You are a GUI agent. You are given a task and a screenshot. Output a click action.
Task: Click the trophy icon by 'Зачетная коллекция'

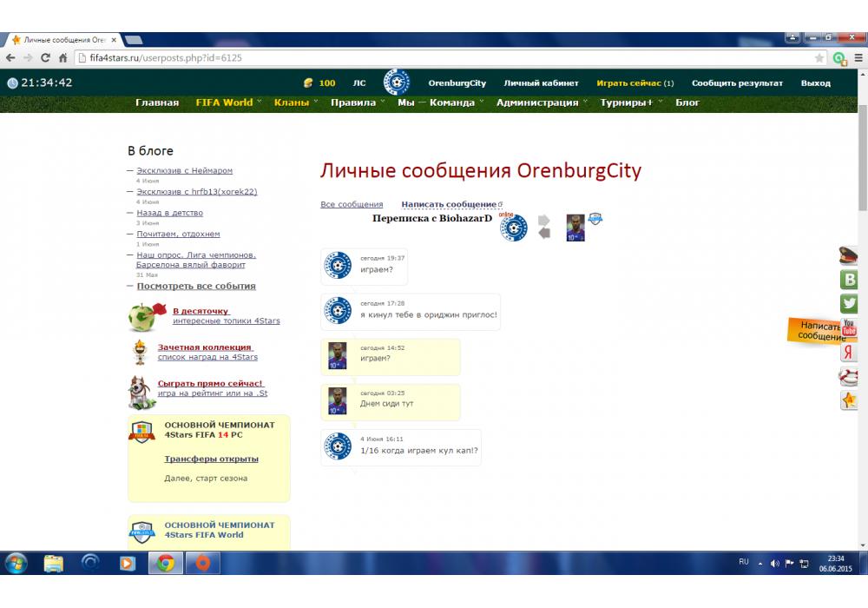[x=140, y=352]
